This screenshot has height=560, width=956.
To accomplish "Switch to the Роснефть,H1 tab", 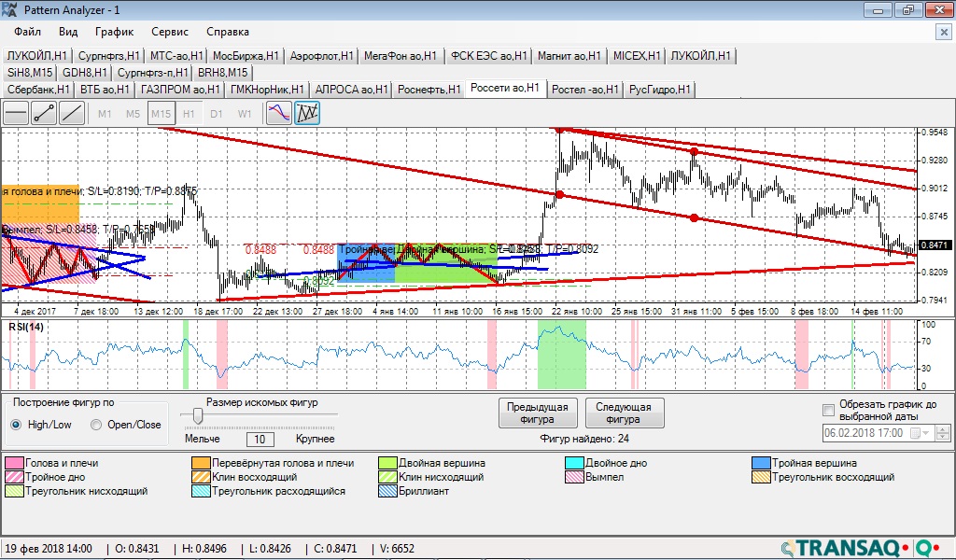I will 429,90.
